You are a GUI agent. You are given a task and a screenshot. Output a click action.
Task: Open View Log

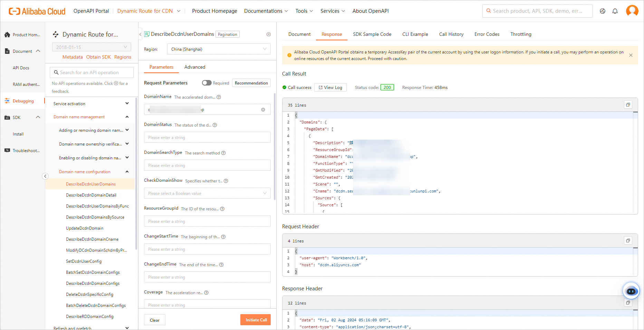(330, 87)
